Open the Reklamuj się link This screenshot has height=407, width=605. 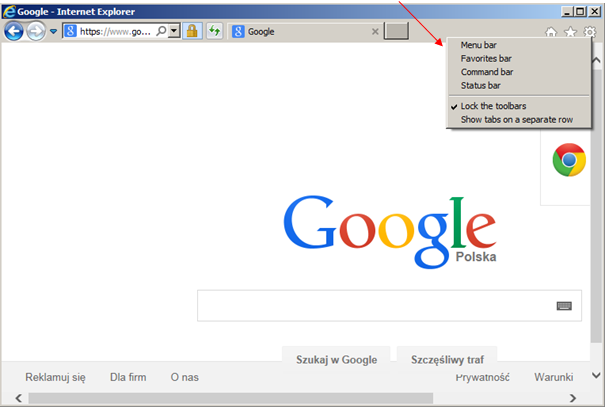tap(56, 377)
